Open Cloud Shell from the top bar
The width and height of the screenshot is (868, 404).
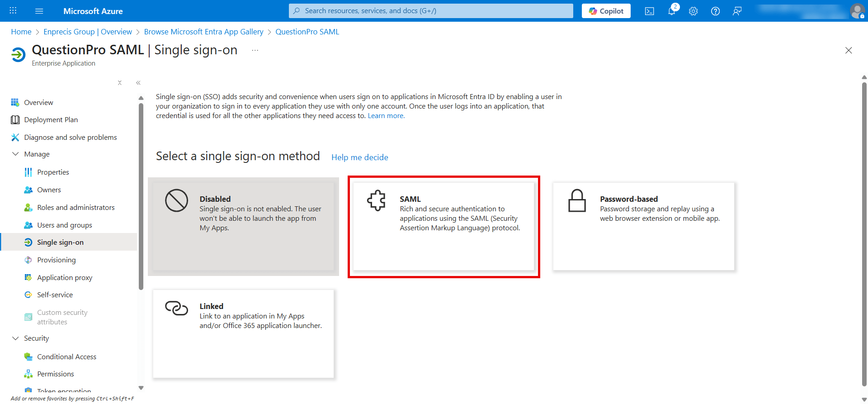pyautogui.click(x=650, y=11)
